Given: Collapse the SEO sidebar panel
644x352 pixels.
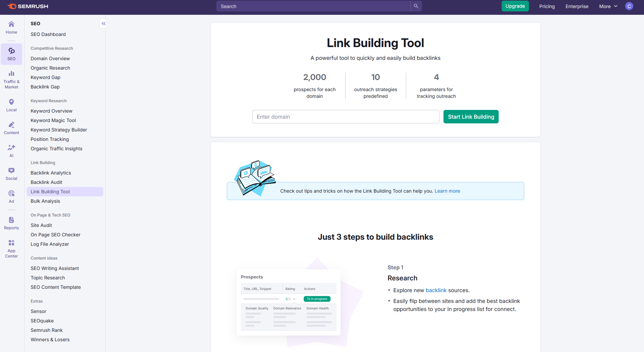Looking at the screenshot, I should pyautogui.click(x=103, y=24).
